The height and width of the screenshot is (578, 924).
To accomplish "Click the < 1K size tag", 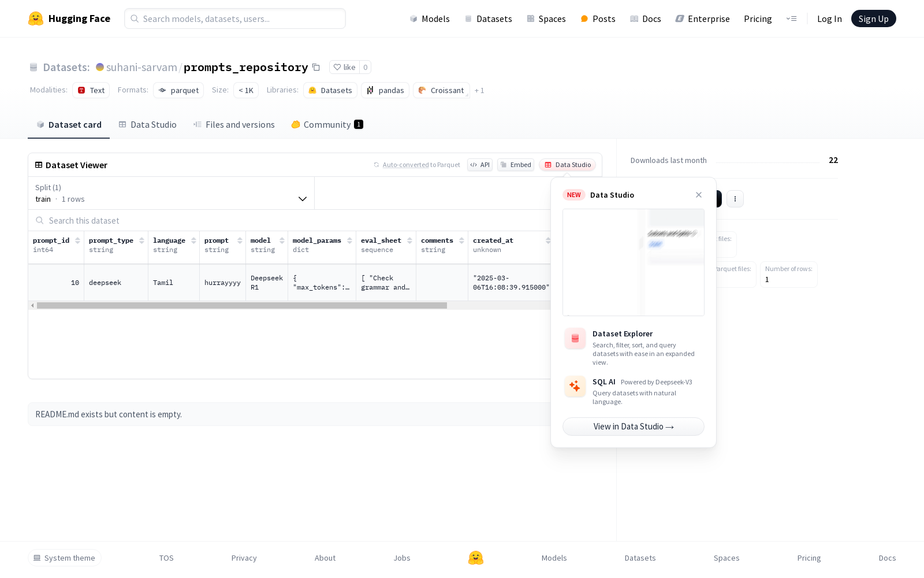I will tap(246, 90).
